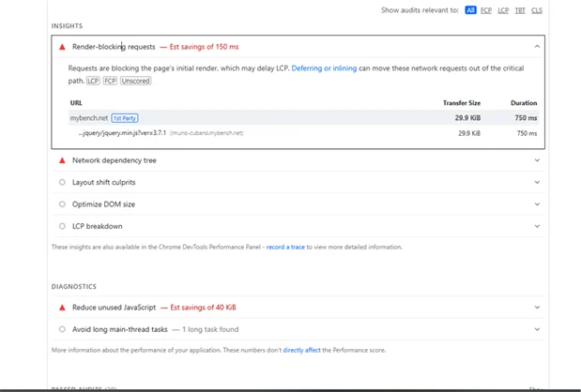Click the Render-blocking requests title
Viewport: 581px width, 392px height.
click(114, 47)
